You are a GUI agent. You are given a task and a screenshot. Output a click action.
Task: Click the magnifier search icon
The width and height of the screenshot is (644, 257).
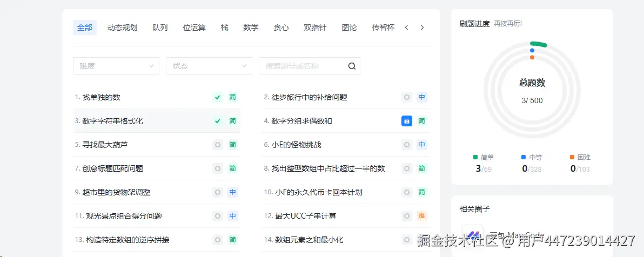click(352, 66)
